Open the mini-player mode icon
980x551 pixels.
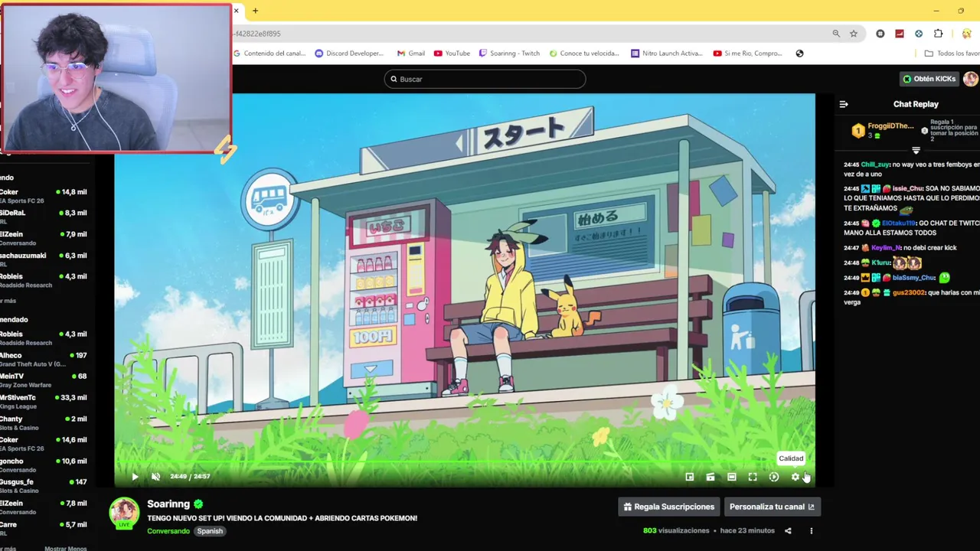click(x=689, y=477)
